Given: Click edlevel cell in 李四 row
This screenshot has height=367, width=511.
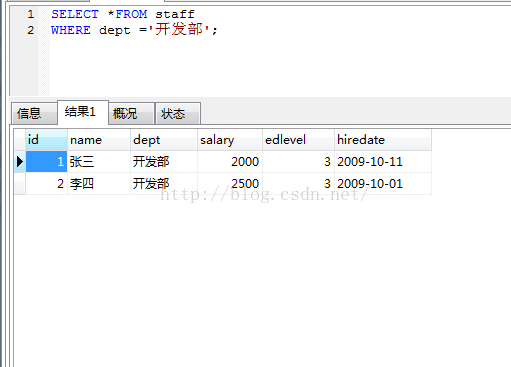Looking at the screenshot, I should (x=298, y=184).
